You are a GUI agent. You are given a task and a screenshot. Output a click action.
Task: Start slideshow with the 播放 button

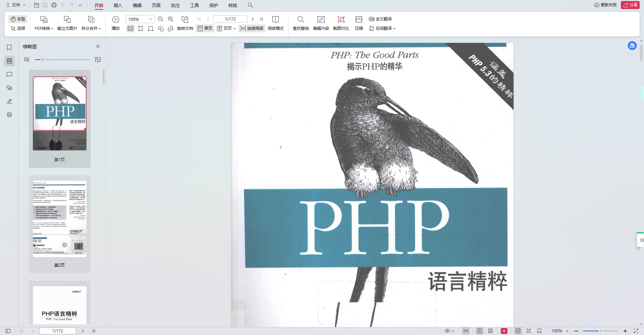click(116, 23)
